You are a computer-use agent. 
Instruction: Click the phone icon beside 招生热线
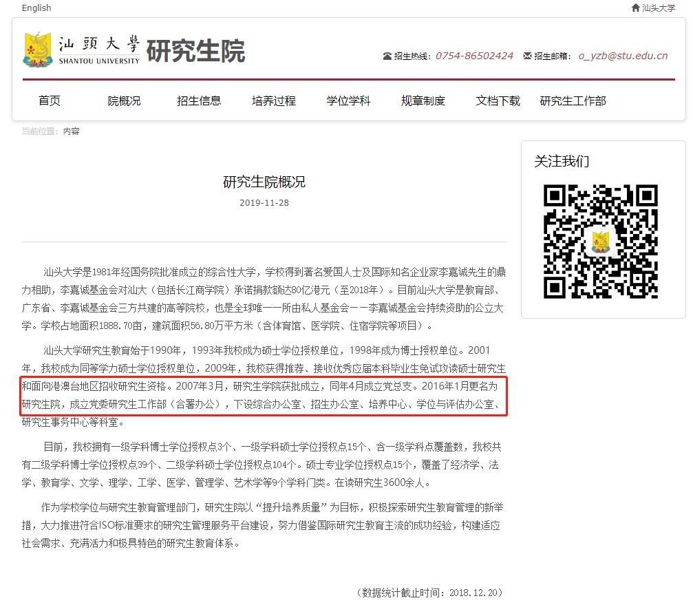pos(387,56)
